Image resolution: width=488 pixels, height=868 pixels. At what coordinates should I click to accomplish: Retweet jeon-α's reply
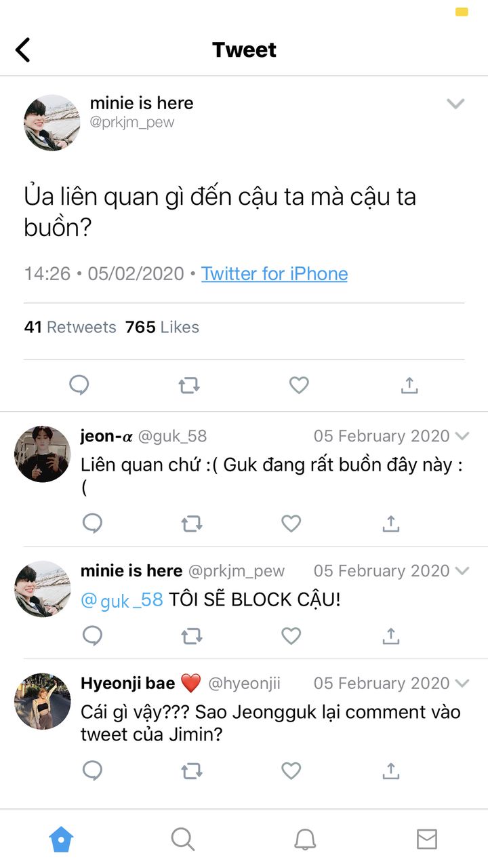(x=192, y=524)
